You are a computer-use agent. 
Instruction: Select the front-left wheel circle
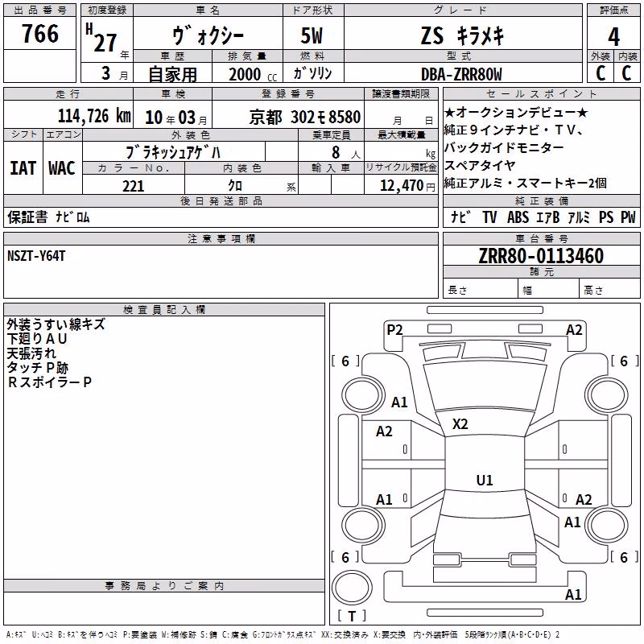pos(362,395)
